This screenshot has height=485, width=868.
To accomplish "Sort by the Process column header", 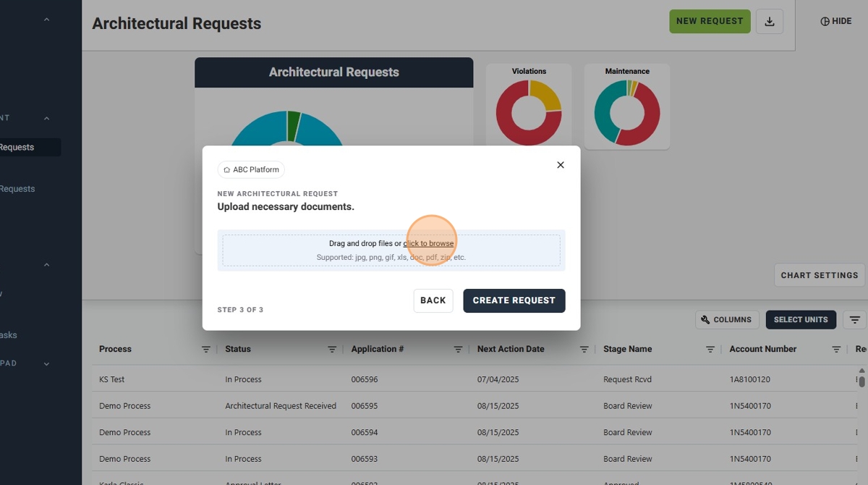I will click(115, 349).
